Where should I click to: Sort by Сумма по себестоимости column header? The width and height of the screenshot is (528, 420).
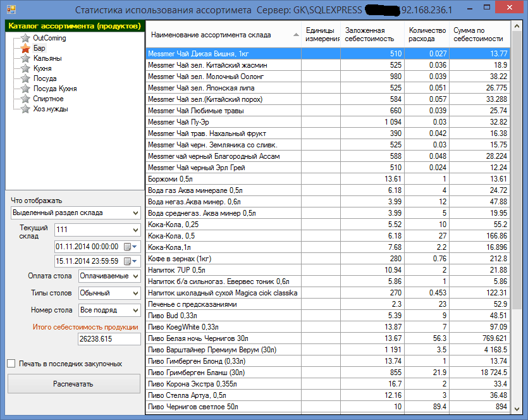[x=479, y=35]
